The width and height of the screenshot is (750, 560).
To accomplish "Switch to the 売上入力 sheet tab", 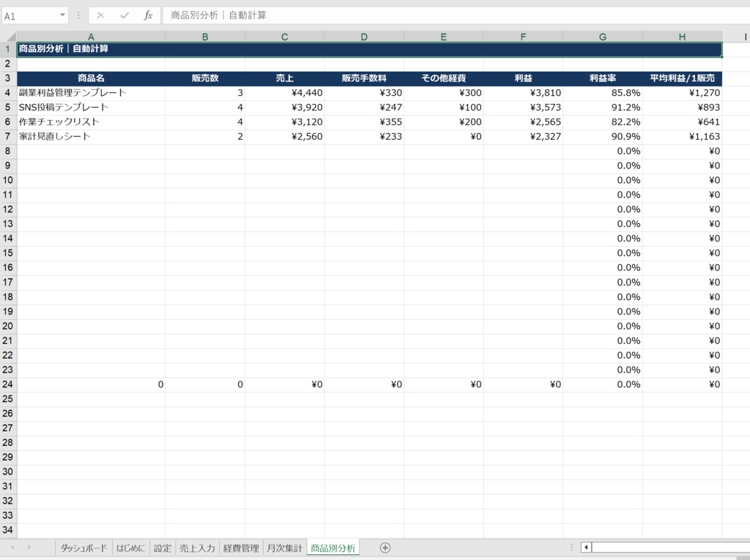I will click(197, 548).
